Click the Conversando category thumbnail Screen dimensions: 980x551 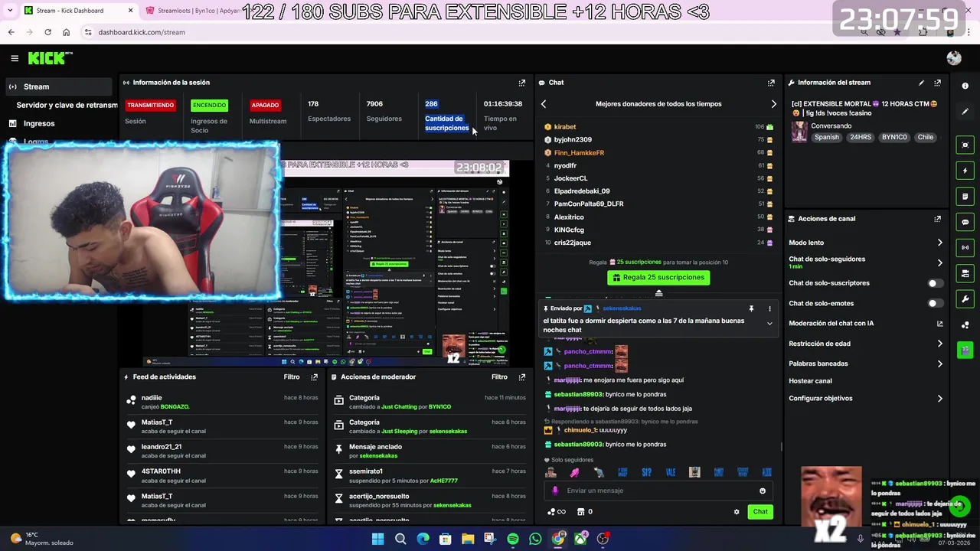coord(799,131)
